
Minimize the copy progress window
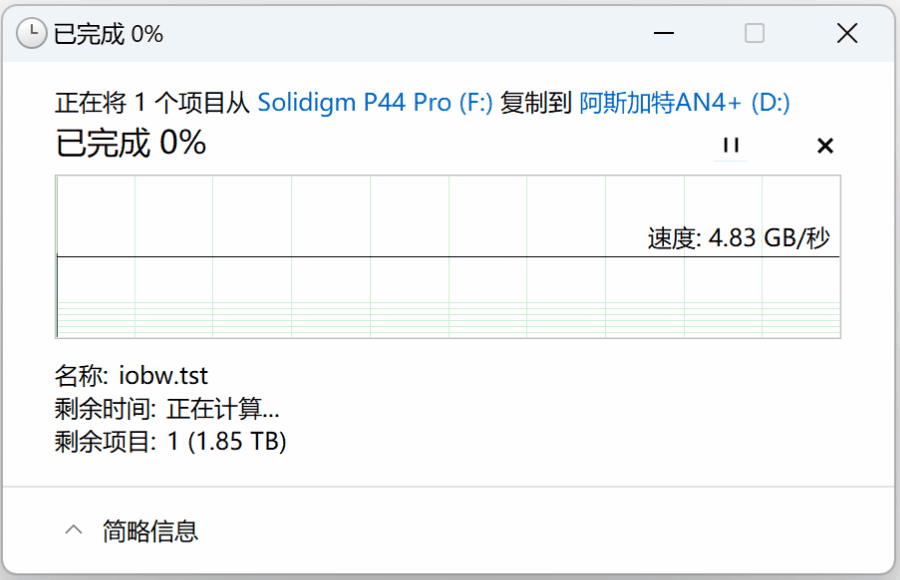click(x=664, y=34)
